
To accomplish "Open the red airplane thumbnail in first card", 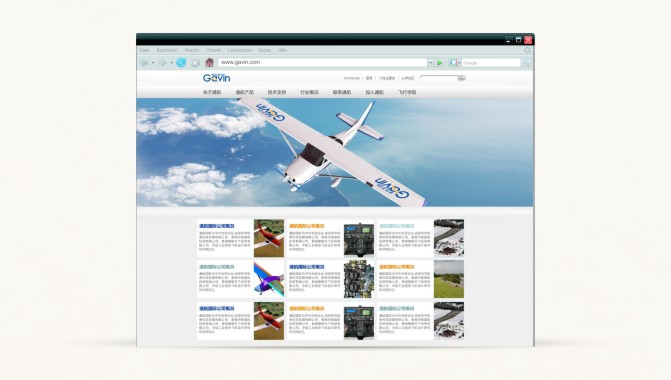I will pyautogui.click(x=269, y=238).
